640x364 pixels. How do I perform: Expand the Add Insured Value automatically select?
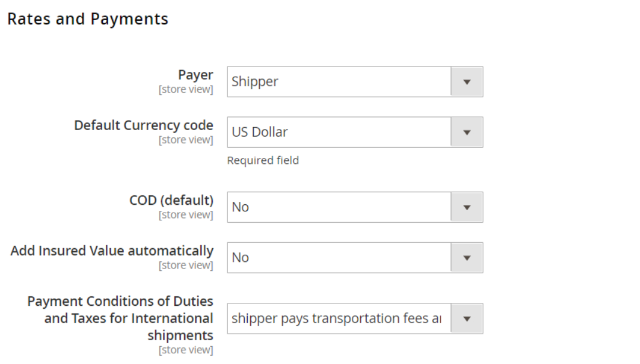[x=339, y=257]
